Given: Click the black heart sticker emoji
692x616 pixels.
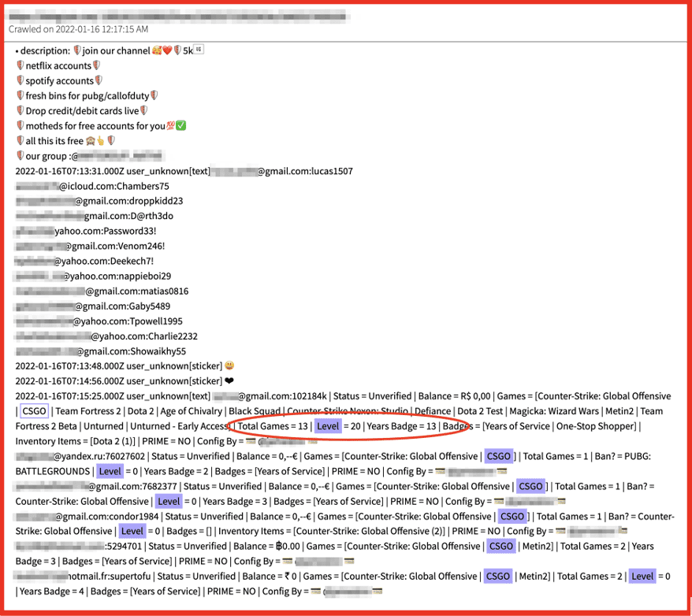Looking at the screenshot, I should click(229, 381).
